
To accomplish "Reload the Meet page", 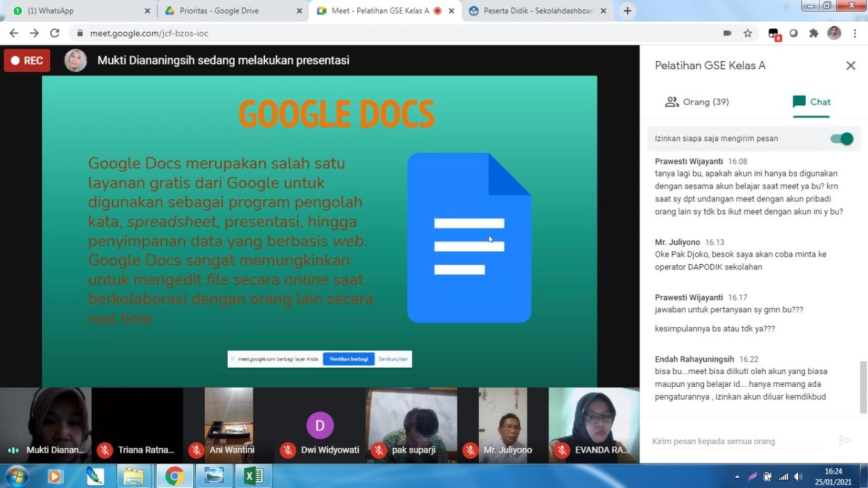I will tap(55, 33).
